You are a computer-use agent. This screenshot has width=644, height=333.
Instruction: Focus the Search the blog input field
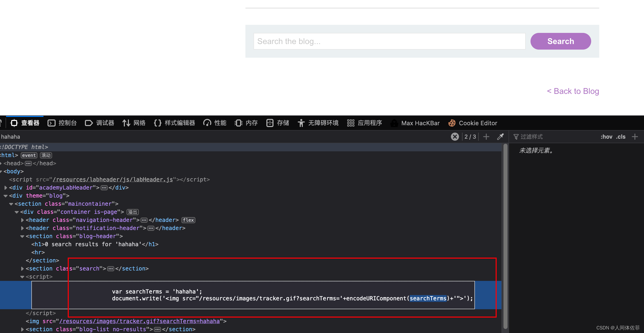point(389,41)
